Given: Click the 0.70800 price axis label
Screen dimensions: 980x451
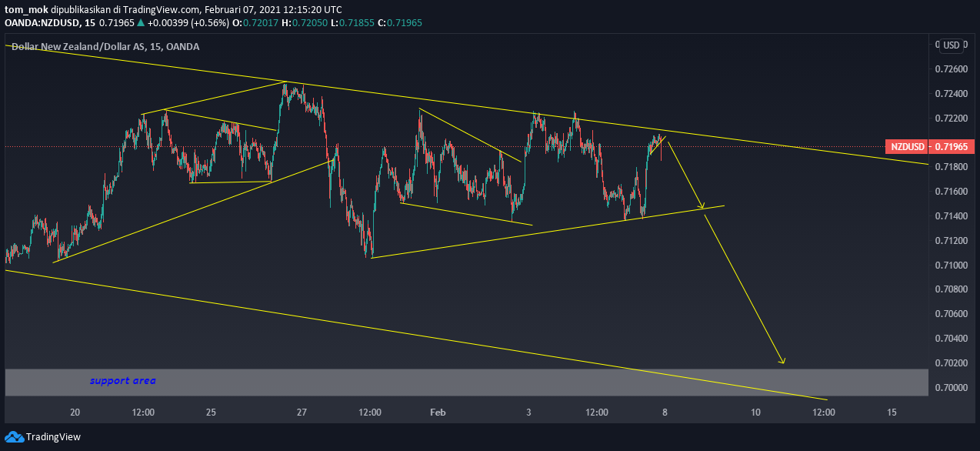Looking at the screenshot, I should 951,289.
